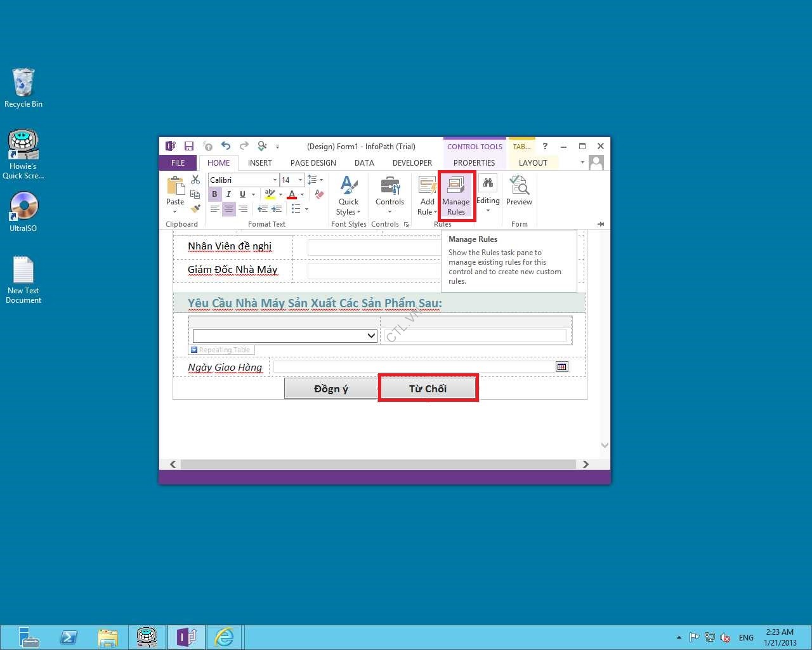Viewport: 812px width, 650px height.
Task: Click the Cut scissors icon
Action: tap(195, 180)
